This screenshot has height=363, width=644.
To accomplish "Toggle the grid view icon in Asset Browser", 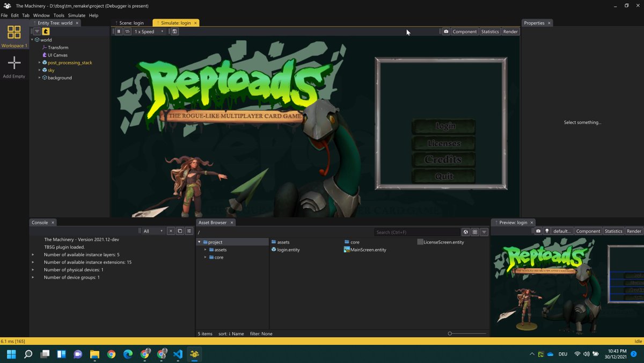I will (x=475, y=232).
